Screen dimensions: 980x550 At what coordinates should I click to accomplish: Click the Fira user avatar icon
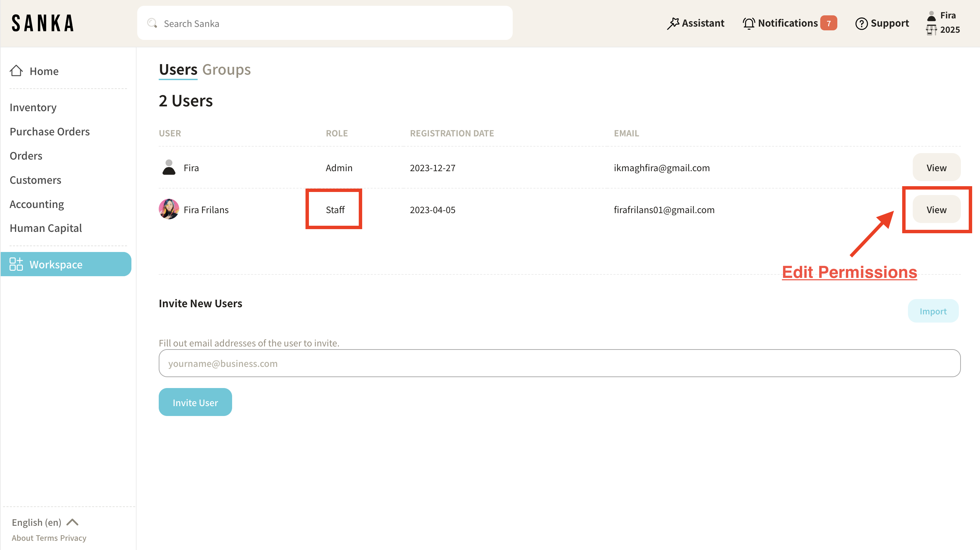(x=169, y=168)
